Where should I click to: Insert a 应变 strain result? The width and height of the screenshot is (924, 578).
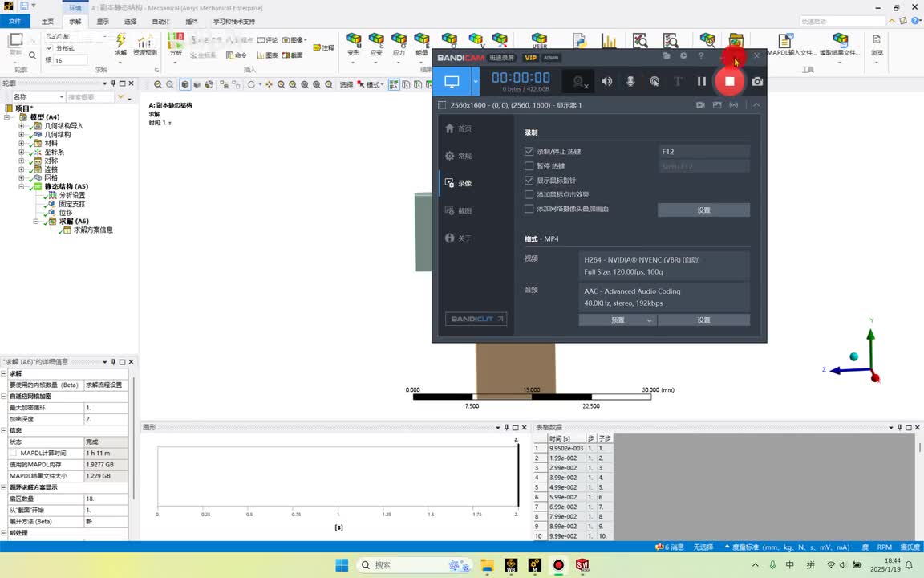pos(376,44)
